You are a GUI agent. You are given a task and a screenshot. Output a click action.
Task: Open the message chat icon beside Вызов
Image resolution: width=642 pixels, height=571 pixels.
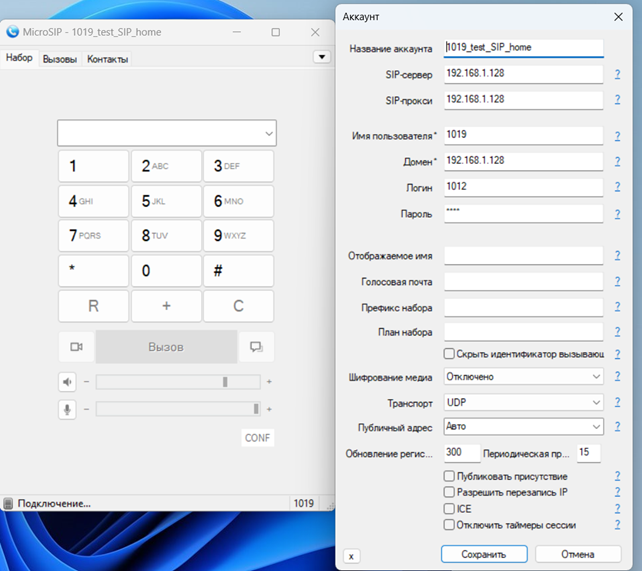point(256,347)
